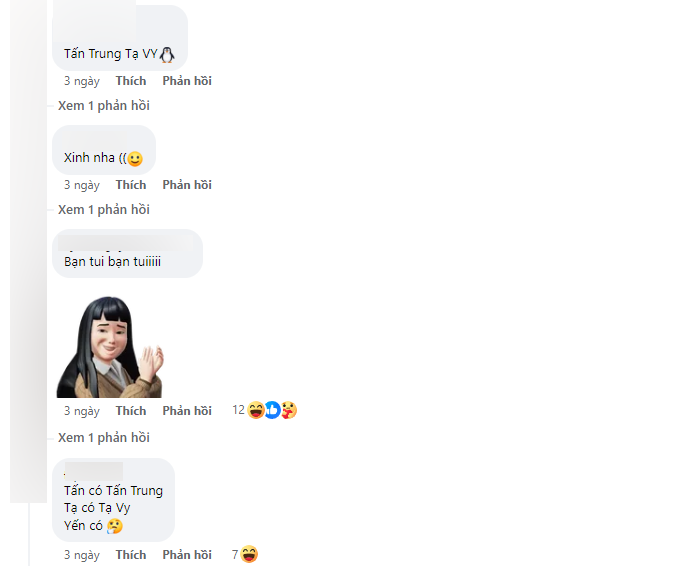Like the Xinh nha comment via Thích

pyautogui.click(x=131, y=185)
